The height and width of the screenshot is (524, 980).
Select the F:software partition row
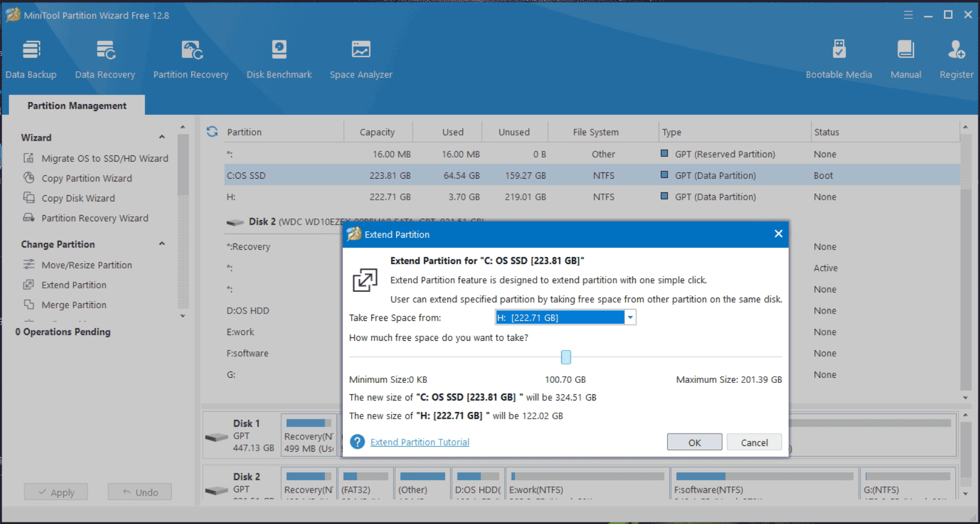click(x=247, y=353)
